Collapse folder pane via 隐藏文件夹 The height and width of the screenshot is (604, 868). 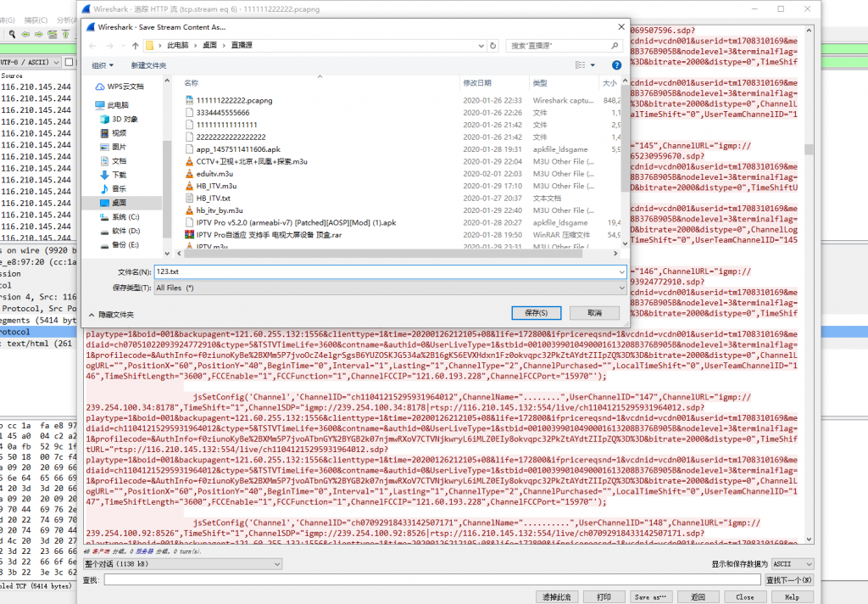coord(111,315)
